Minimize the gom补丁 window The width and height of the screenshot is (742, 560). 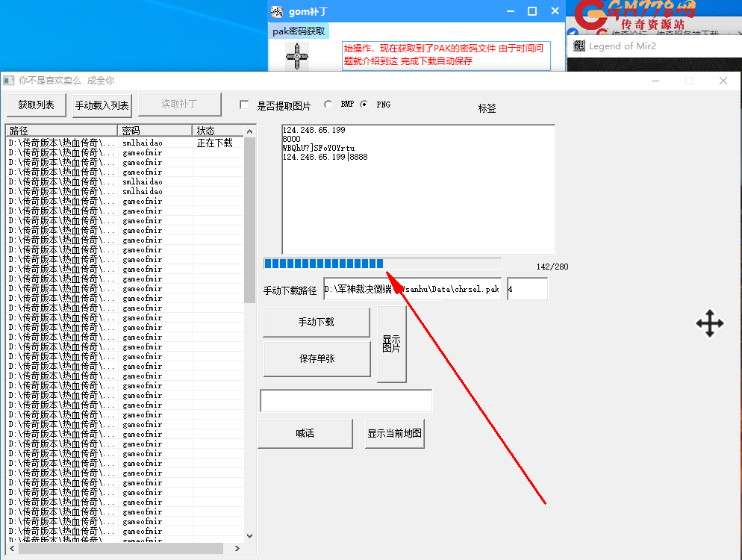[510, 11]
